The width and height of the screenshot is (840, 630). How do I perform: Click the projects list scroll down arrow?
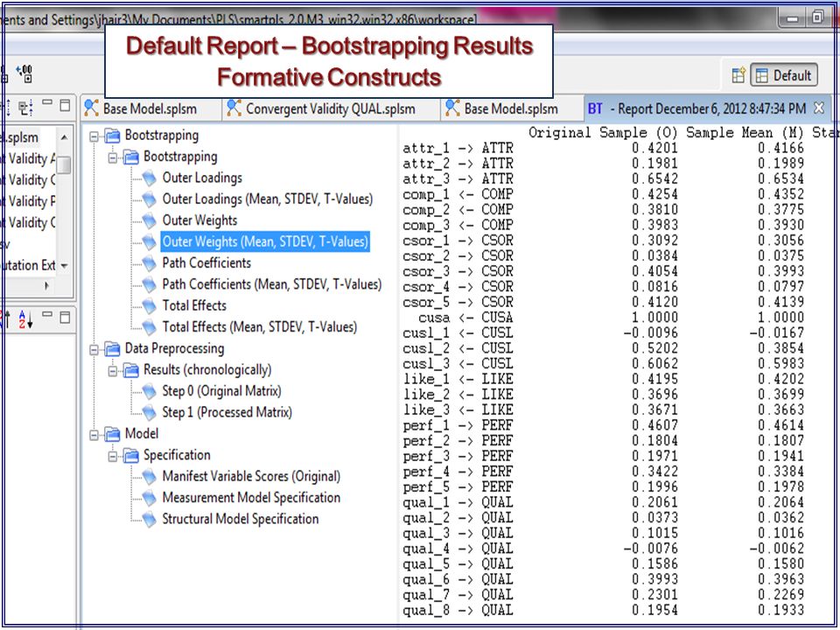click(x=64, y=266)
